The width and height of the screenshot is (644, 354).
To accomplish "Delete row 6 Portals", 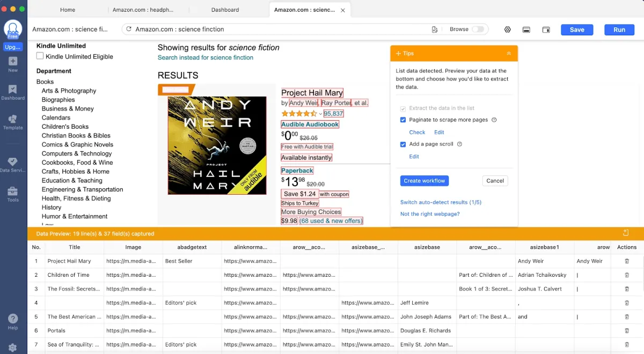I will [627, 331].
